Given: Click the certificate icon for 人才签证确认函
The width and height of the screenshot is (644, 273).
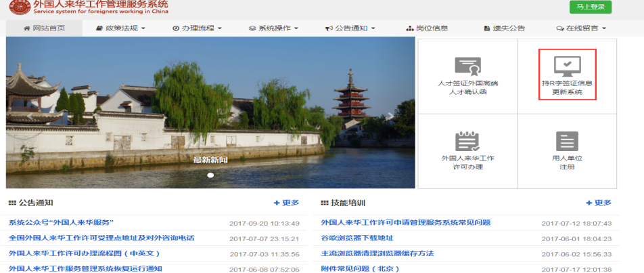Looking at the screenshot, I should pyautogui.click(x=467, y=66).
